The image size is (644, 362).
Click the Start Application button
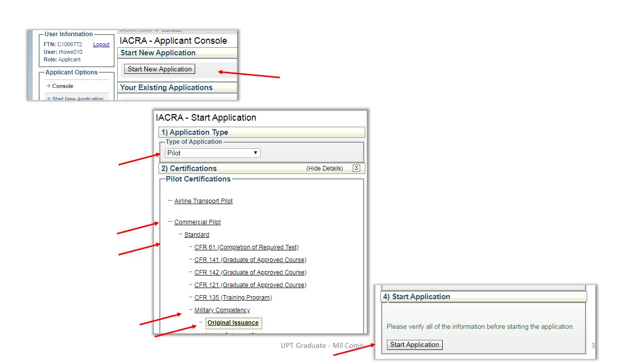tap(415, 345)
